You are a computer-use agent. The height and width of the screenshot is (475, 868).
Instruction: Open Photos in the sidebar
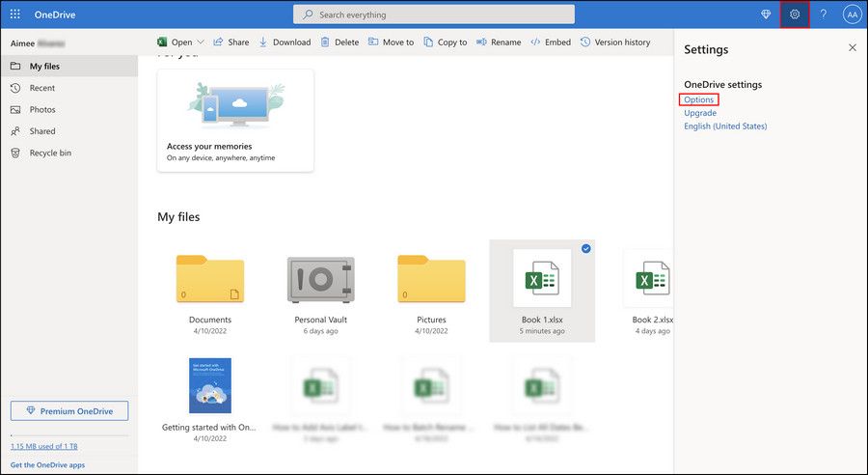[x=69, y=109]
